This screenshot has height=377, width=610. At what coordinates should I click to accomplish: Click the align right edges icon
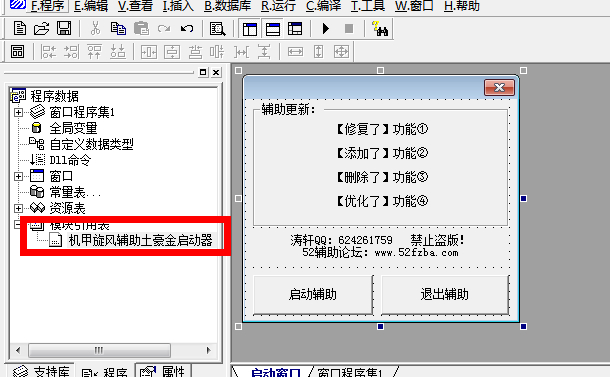[x=72, y=51]
